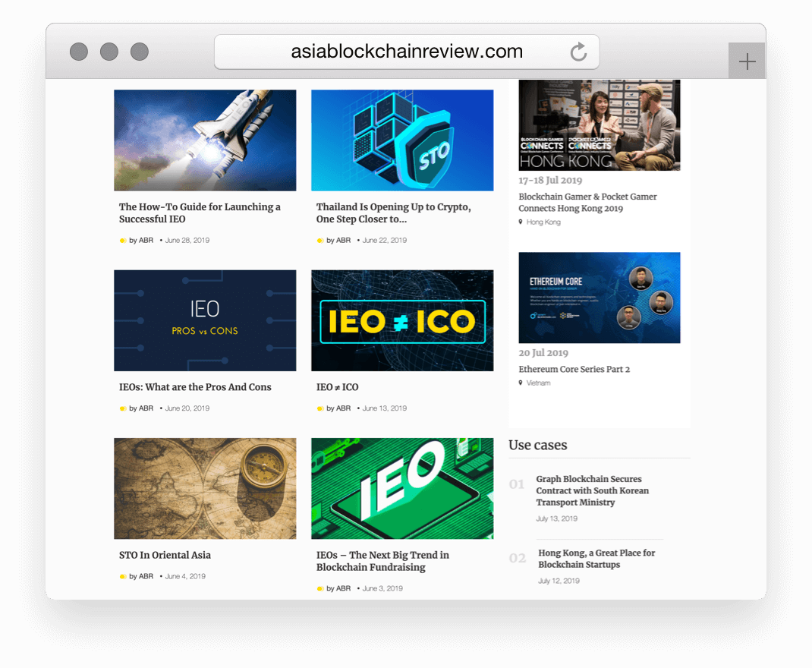Open 'STO In Oriental Asia' article title

pos(165,555)
